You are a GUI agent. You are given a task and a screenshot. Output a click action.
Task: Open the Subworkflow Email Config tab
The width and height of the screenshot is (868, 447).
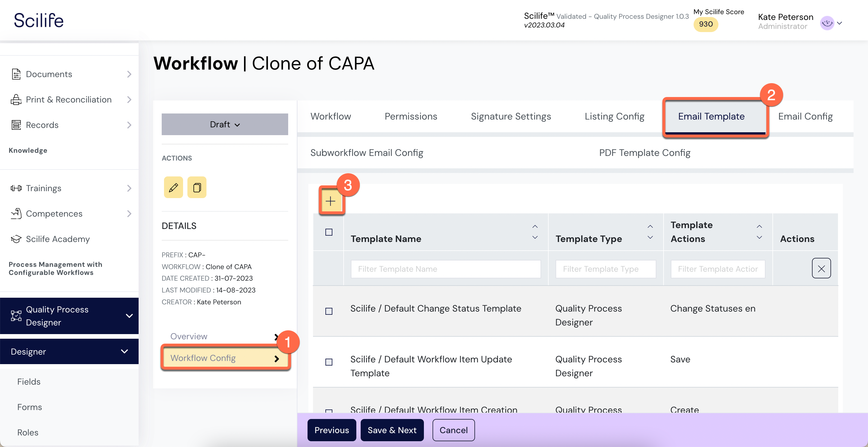367,152
